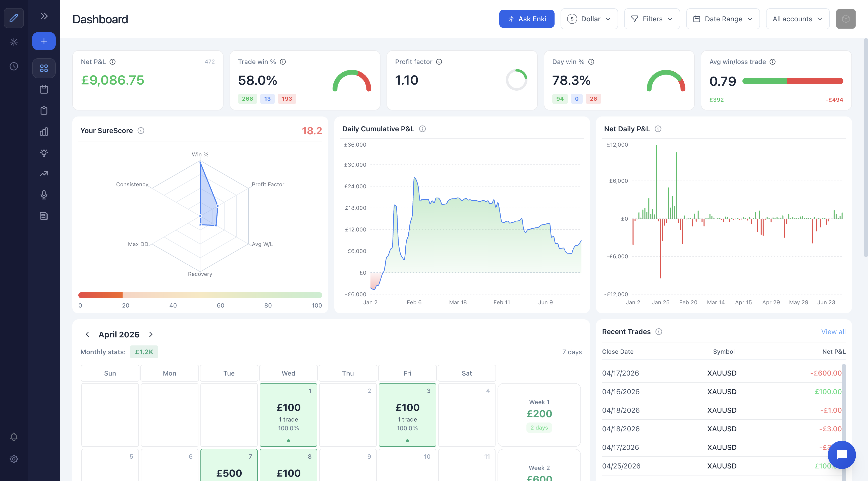Click the 26 losing days badge
Screen dimensions: 868x481
pyautogui.click(x=593, y=99)
